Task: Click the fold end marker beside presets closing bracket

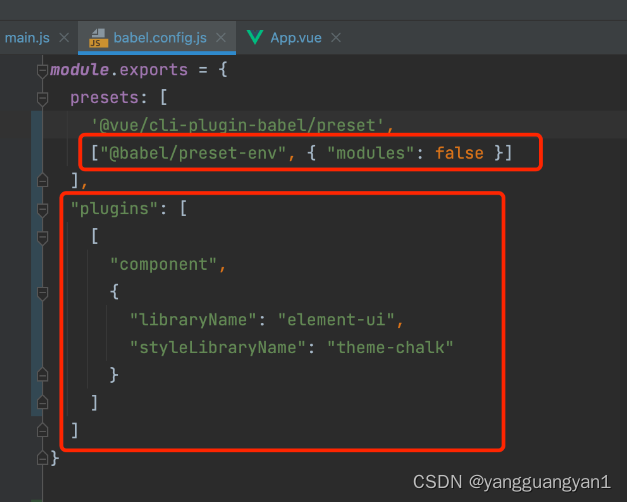Action: point(42,180)
